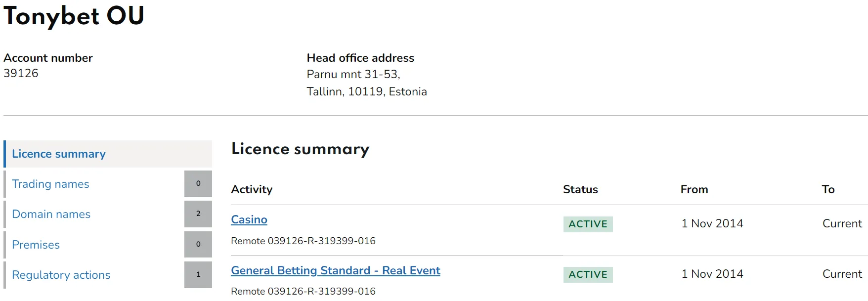Click the Regulatory actions count badge showing 1
This screenshot has width=868, height=301.
click(198, 275)
